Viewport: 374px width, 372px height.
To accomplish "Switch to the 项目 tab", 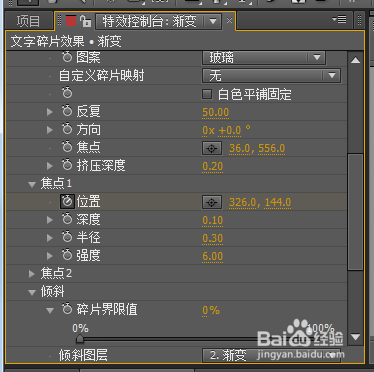I will [28, 21].
